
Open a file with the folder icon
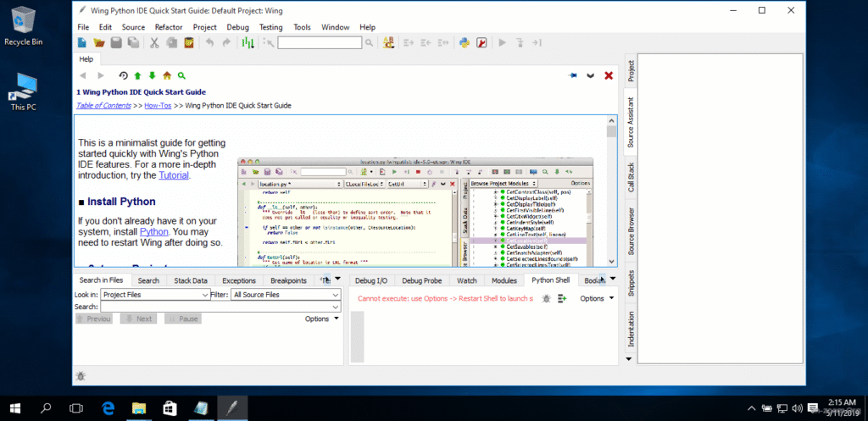click(x=99, y=42)
